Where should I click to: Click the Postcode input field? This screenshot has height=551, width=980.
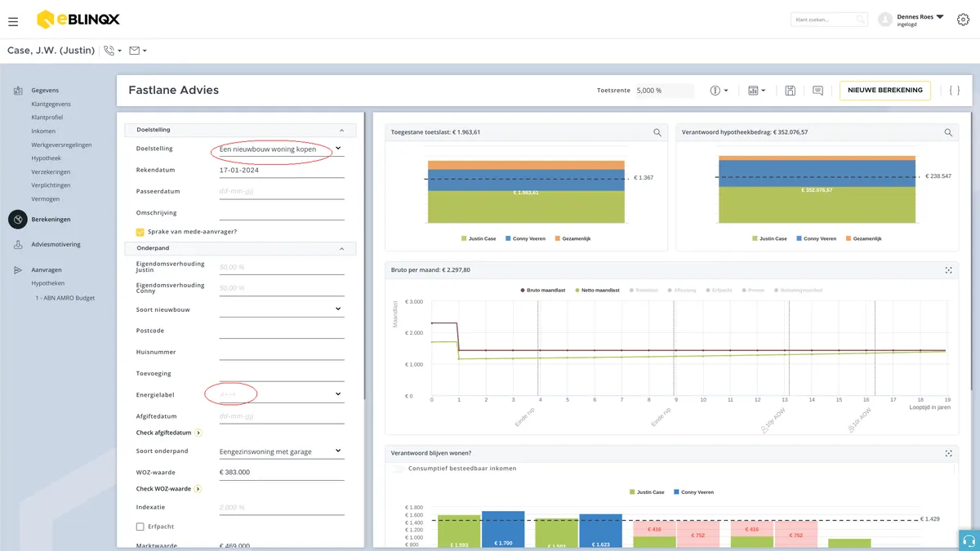click(x=281, y=331)
